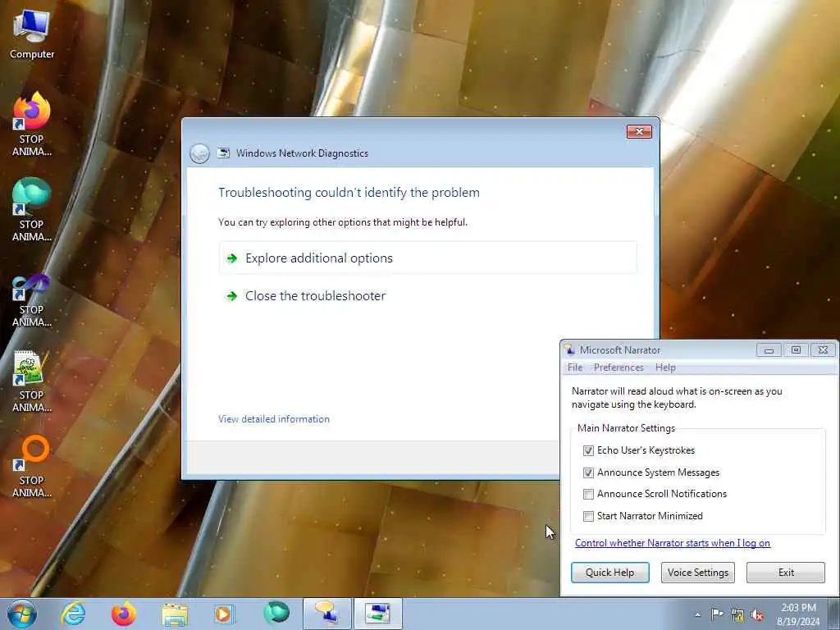Open the taskbar clock and date
The height and width of the screenshot is (630, 840).
798,614
